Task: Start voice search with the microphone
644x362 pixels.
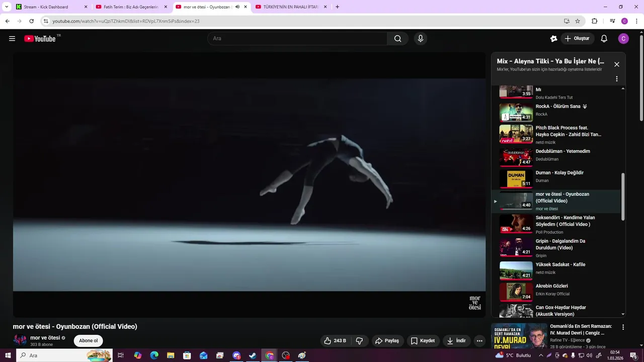Action: point(421,39)
